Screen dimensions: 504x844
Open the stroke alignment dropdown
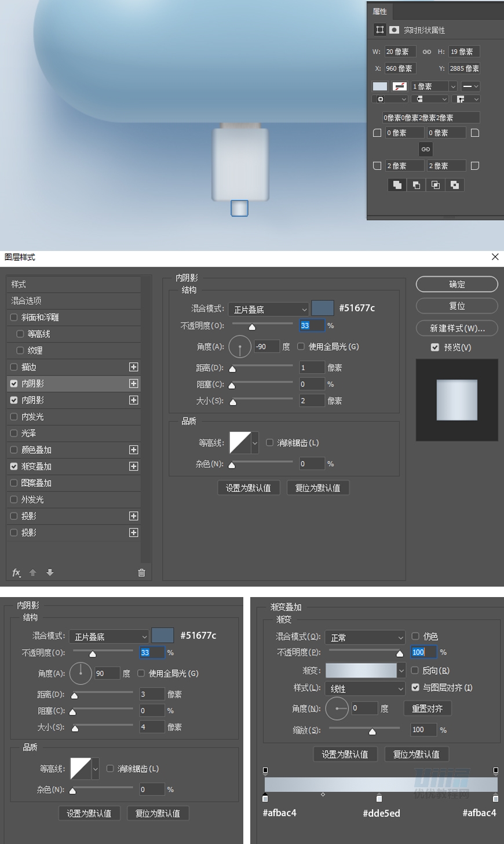(x=390, y=99)
